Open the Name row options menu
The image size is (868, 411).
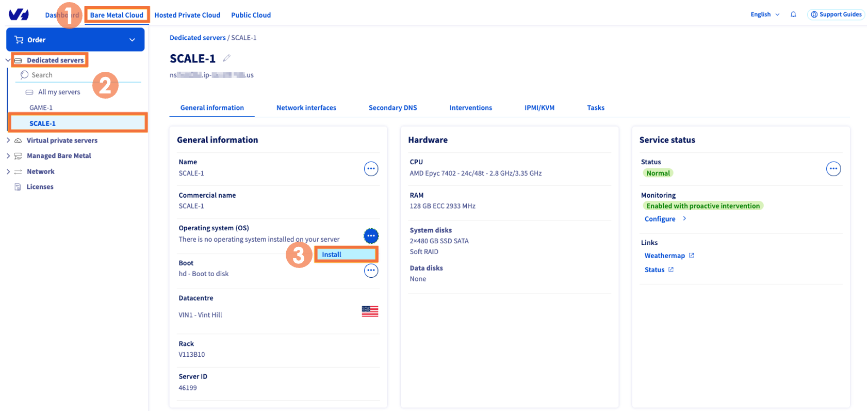click(371, 169)
